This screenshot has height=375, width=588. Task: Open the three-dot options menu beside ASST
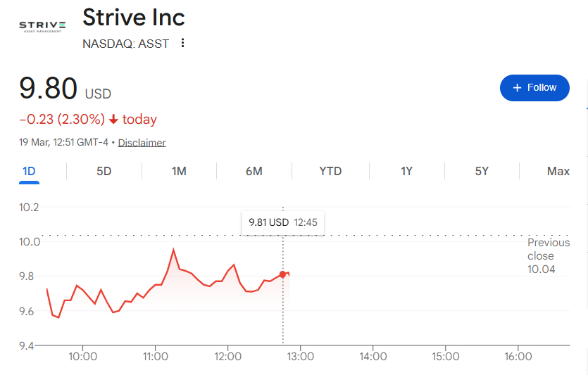tap(183, 43)
